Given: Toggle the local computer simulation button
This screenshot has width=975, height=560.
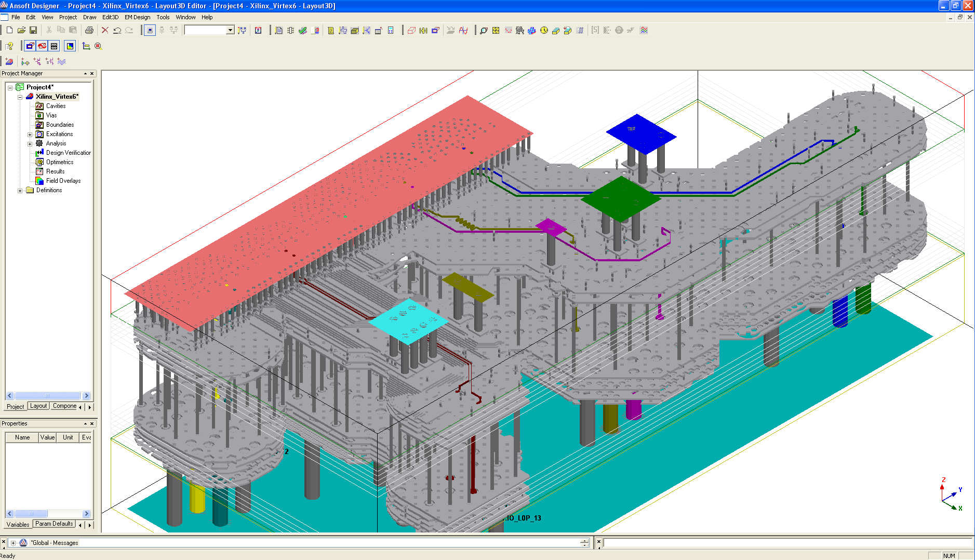Looking at the screenshot, I should (150, 30).
